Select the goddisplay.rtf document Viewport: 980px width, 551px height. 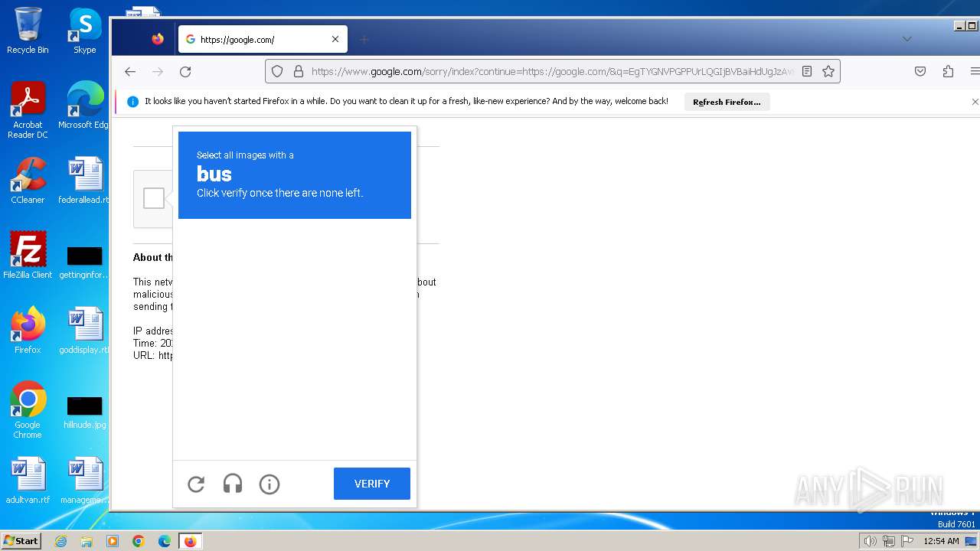[x=85, y=331]
